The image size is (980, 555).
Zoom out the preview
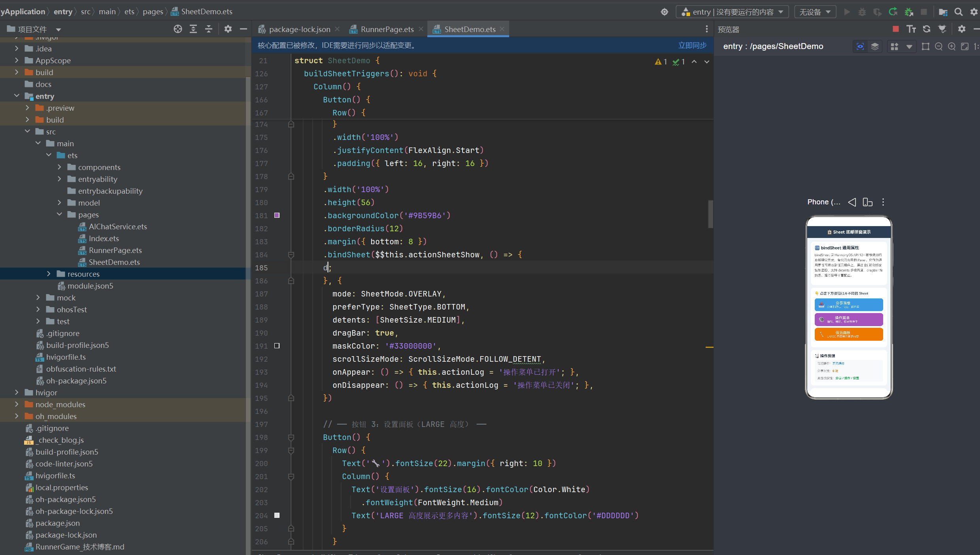pos(938,47)
